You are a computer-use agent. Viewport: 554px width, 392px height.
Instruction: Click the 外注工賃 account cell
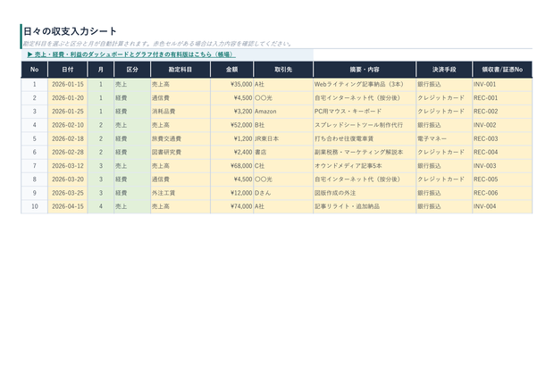pos(180,193)
